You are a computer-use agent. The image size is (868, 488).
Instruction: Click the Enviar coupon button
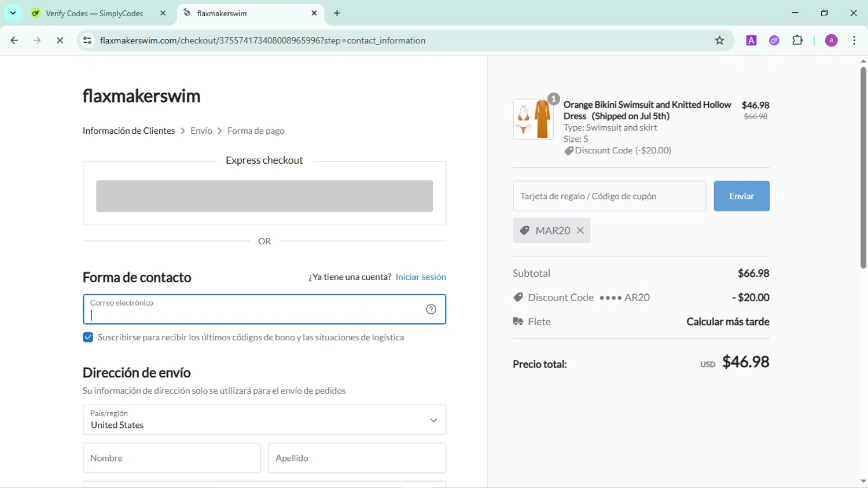click(741, 196)
